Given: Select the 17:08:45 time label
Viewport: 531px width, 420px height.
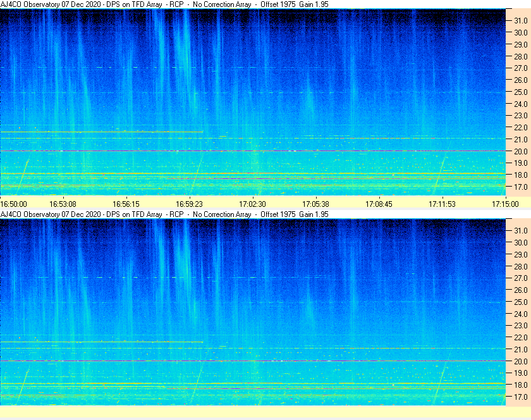Looking at the screenshot, I should (379, 204).
